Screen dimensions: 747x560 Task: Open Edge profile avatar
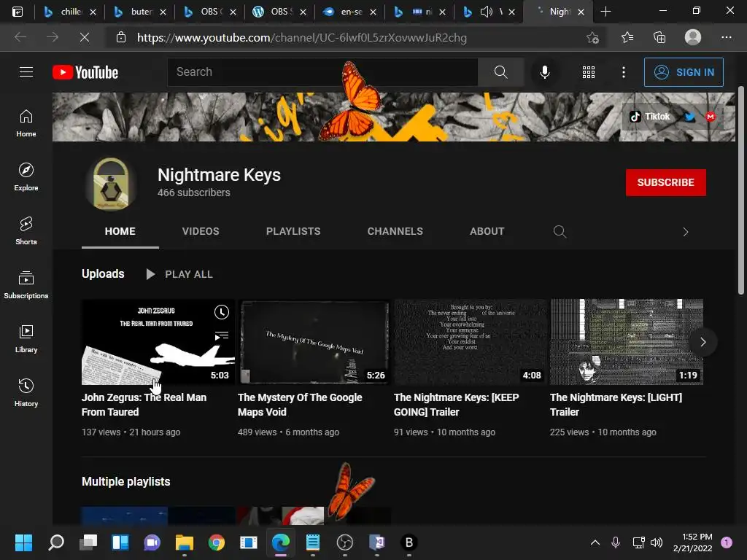693,37
